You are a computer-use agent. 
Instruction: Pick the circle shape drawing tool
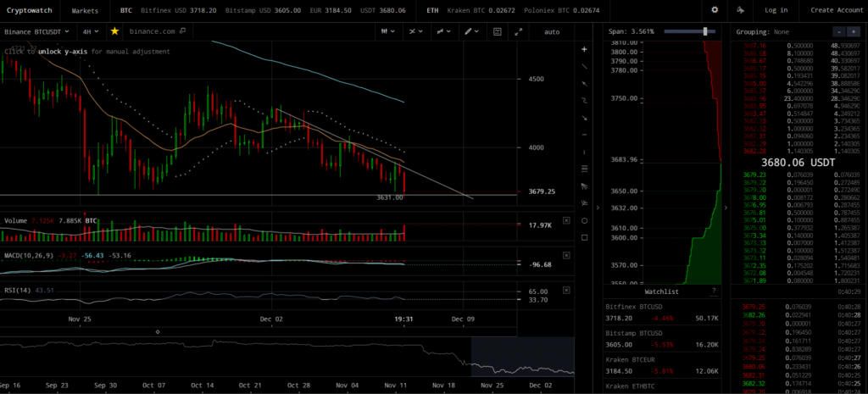tap(584, 220)
